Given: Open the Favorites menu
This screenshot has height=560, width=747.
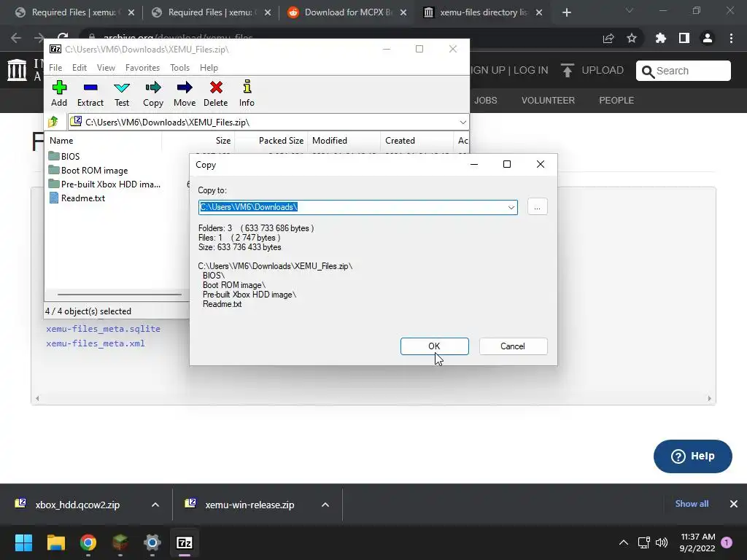Looking at the screenshot, I should [x=142, y=68].
